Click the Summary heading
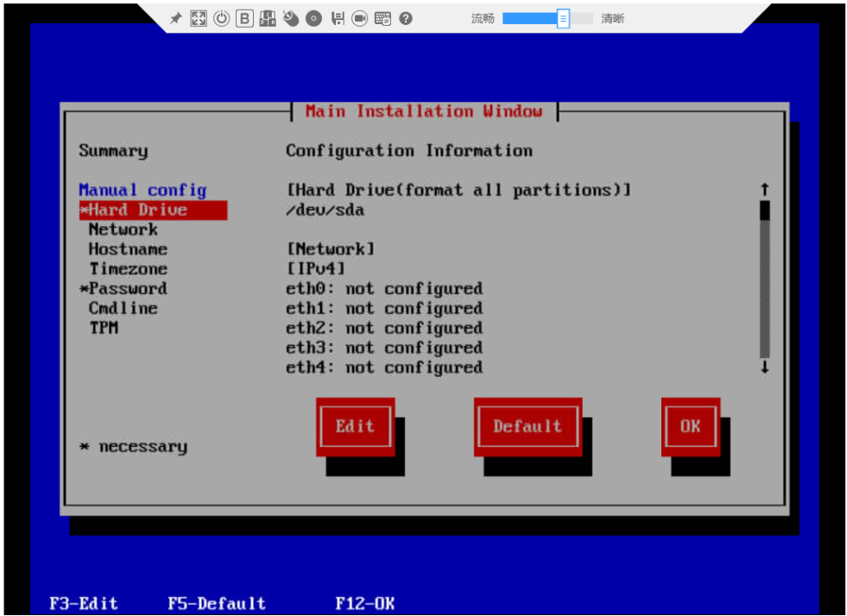 click(113, 151)
